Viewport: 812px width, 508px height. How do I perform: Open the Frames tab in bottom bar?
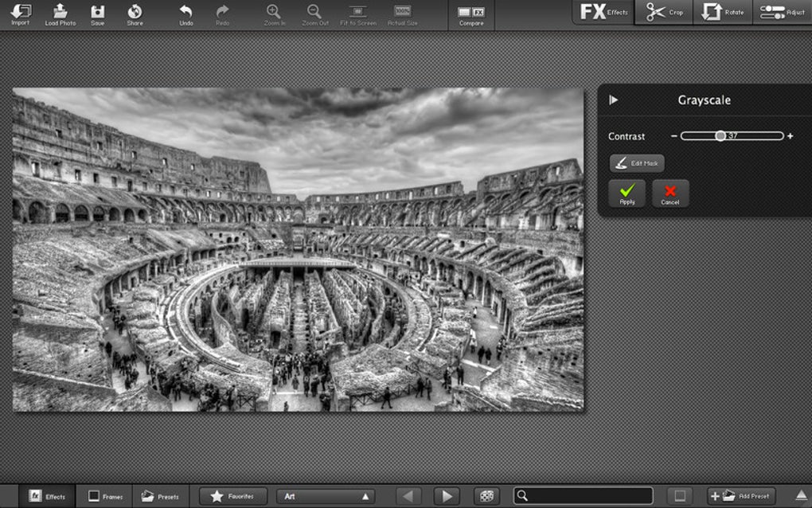[x=105, y=496]
